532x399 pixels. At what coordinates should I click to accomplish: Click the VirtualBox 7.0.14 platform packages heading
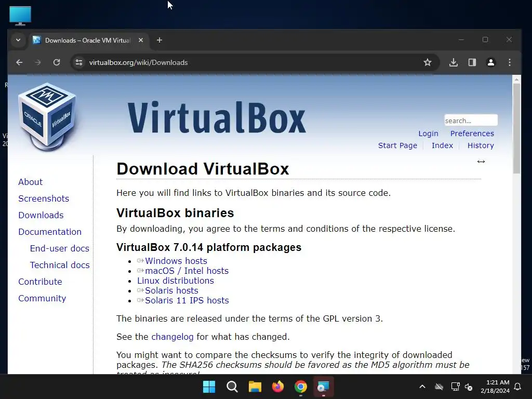[209, 247]
